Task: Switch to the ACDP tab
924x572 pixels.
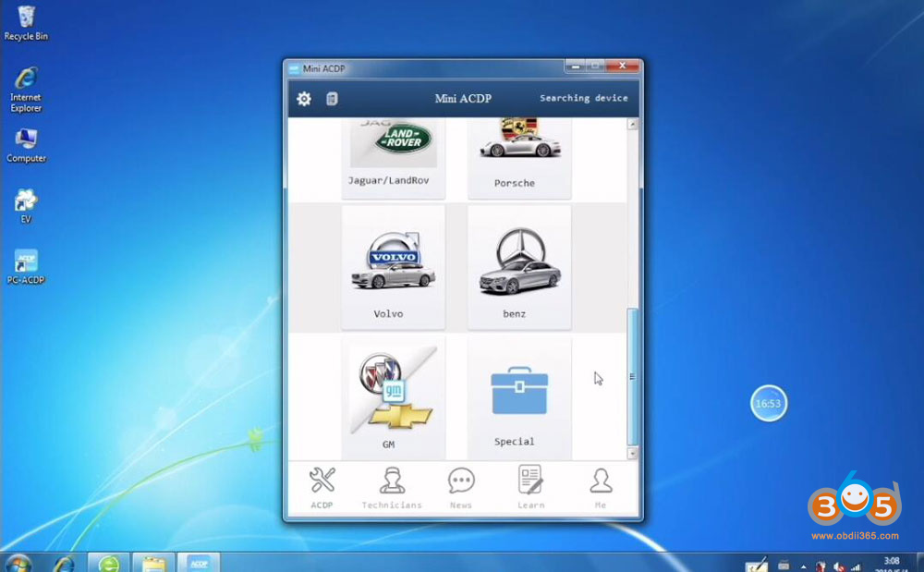Action: point(322,488)
